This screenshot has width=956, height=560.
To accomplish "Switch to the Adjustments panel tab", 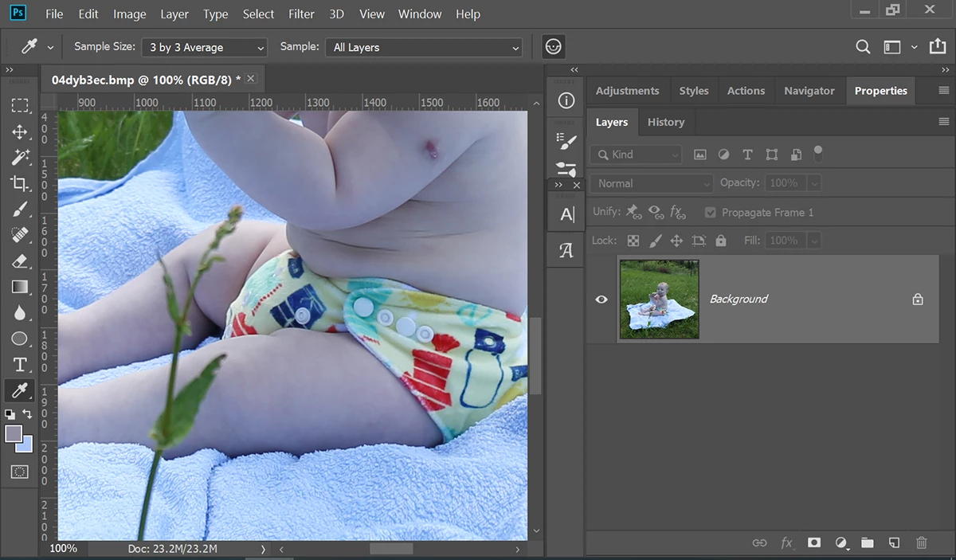I will tap(627, 91).
